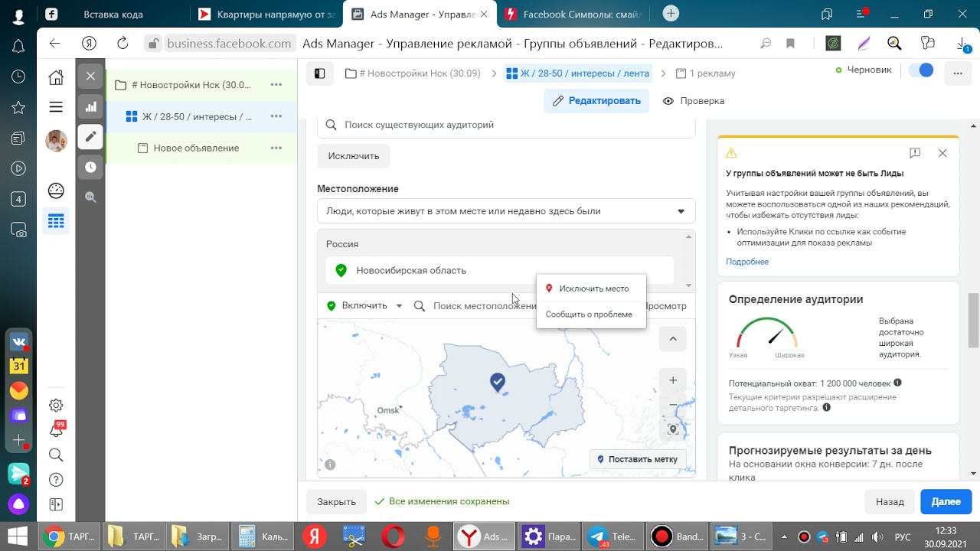Image resolution: width=980 pixels, height=551 pixels.
Task: Toggle the ad set on/off switch
Action: (x=921, y=70)
